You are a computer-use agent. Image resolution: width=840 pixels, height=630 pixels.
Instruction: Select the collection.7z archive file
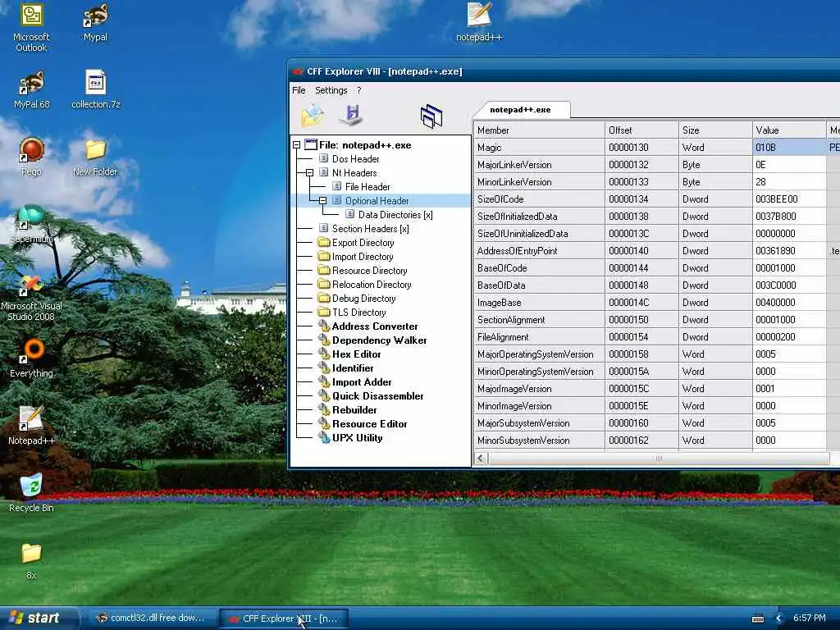tap(96, 90)
